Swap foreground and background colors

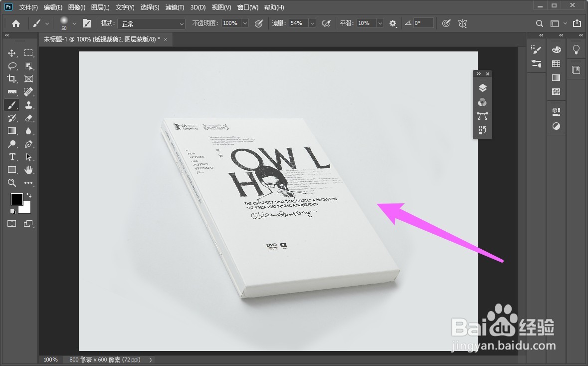pyautogui.click(x=29, y=195)
